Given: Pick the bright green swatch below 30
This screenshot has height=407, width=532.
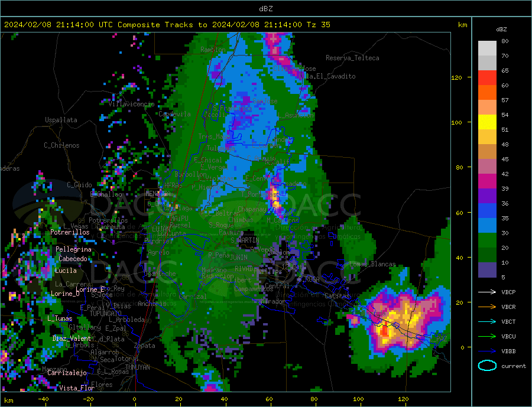Looking at the screenshot, I should click(487, 240).
